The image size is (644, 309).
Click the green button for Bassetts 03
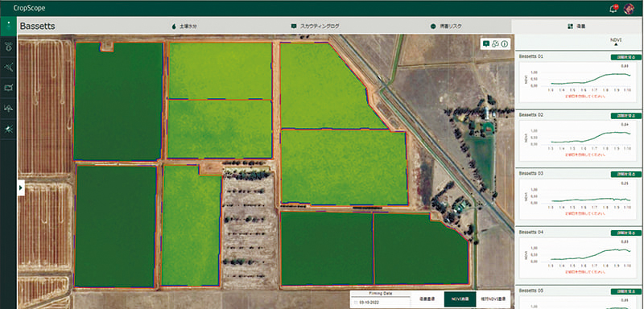(x=625, y=174)
